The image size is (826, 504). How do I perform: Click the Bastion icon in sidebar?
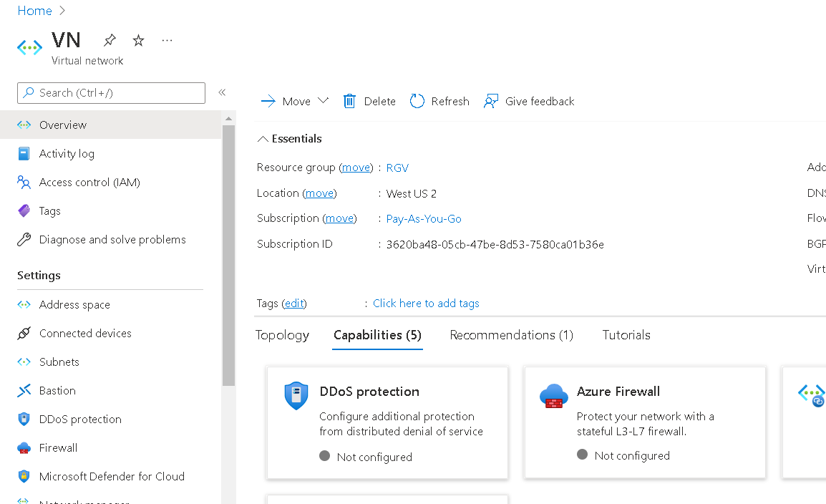coord(24,390)
